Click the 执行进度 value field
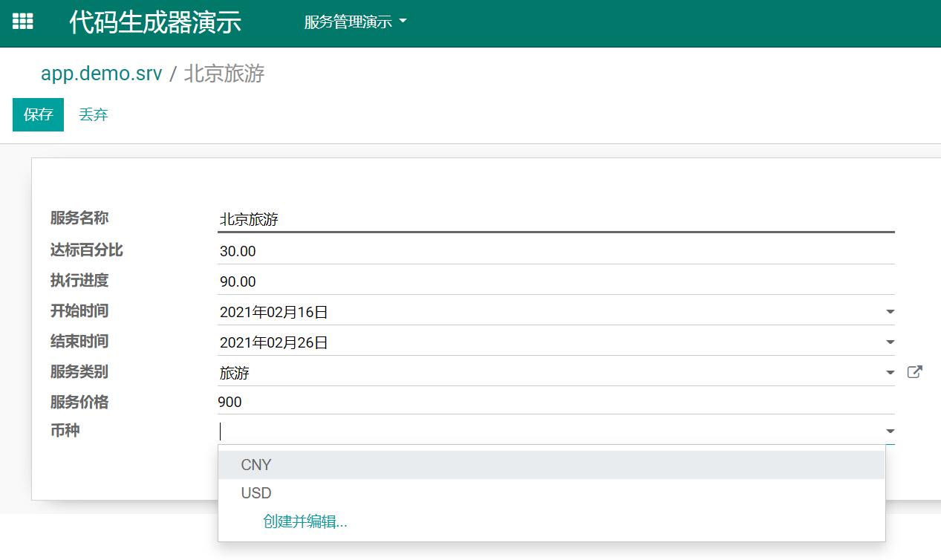 555,281
